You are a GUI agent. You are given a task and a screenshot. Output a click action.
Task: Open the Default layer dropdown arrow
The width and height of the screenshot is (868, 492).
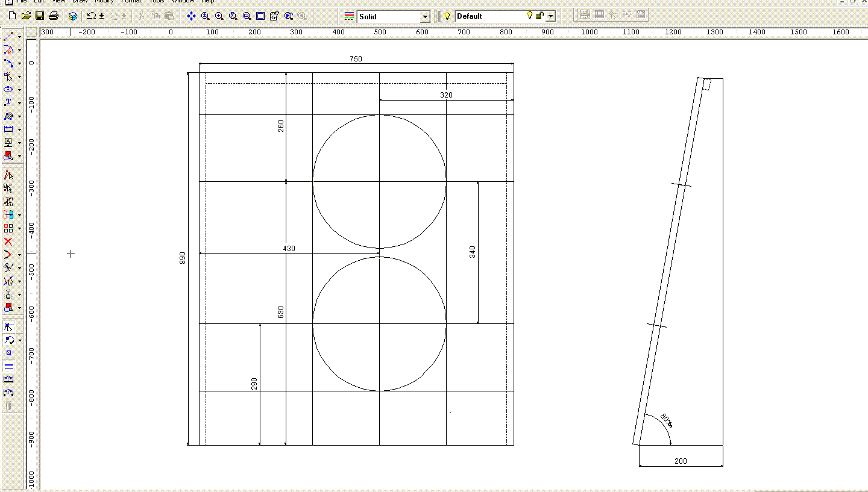550,16
